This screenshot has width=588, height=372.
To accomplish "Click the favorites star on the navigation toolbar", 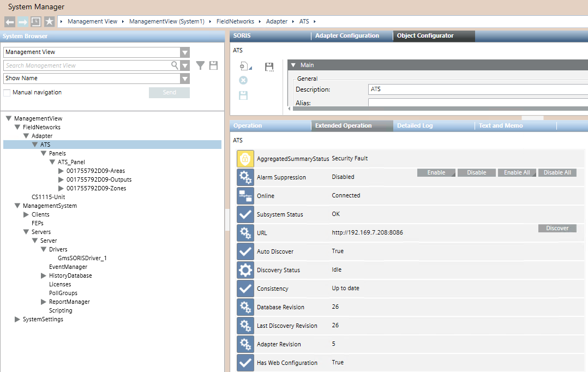I will click(x=48, y=21).
